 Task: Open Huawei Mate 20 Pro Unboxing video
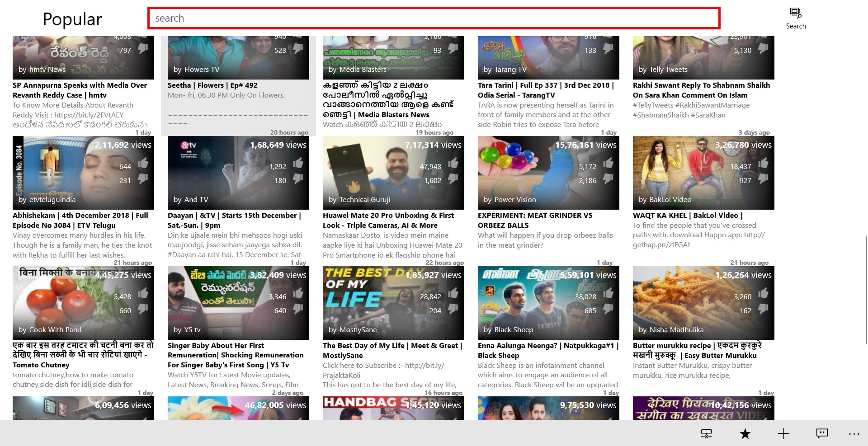[388, 220]
